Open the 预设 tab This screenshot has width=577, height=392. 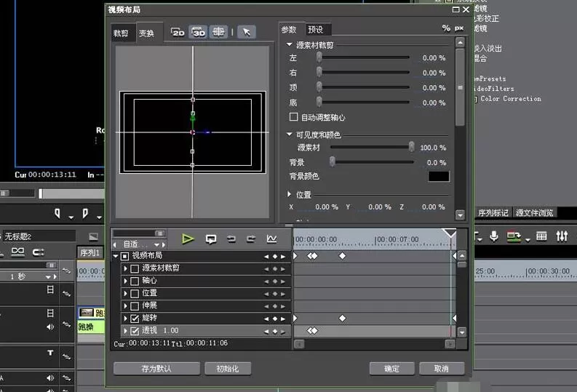pyautogui.click(x=316, y=29)
